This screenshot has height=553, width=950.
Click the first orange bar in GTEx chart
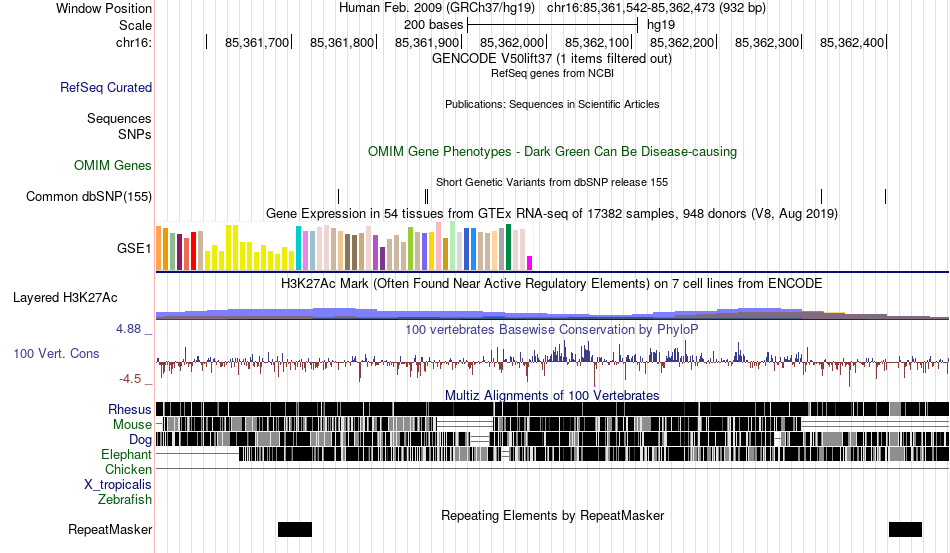click(159, 248)
